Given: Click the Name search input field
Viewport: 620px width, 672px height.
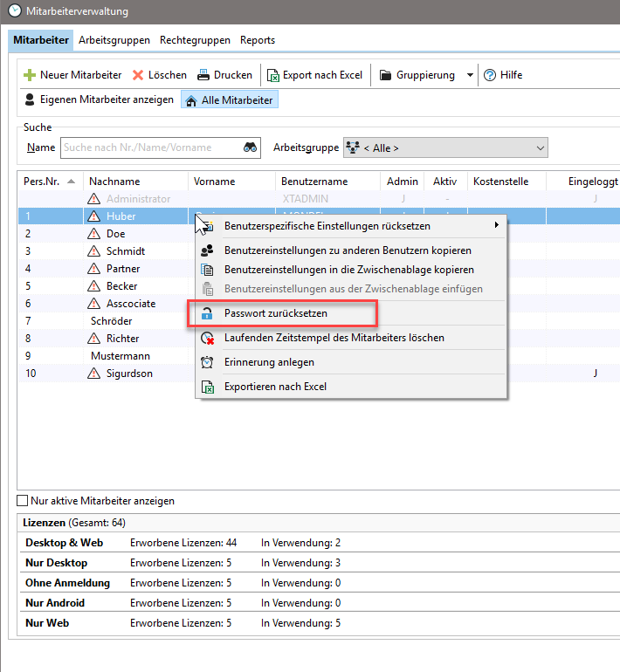Looking at the screenshot, I should 148,147.
